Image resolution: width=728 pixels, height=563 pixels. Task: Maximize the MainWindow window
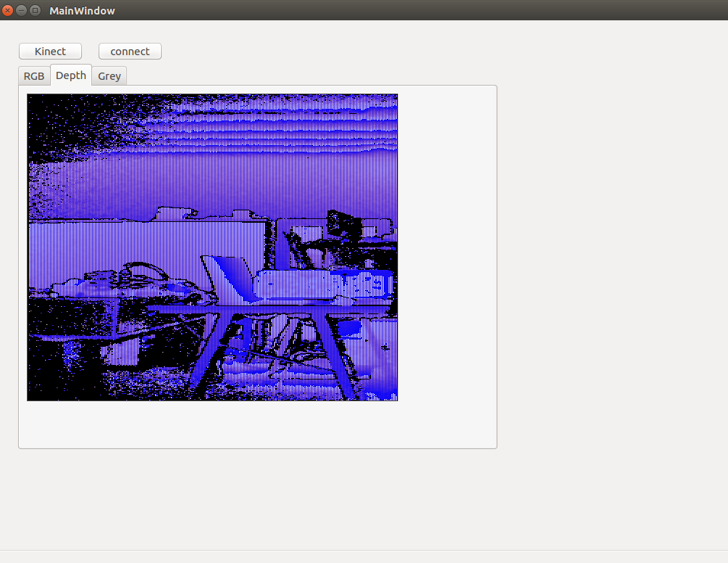(x=36, y=10)
